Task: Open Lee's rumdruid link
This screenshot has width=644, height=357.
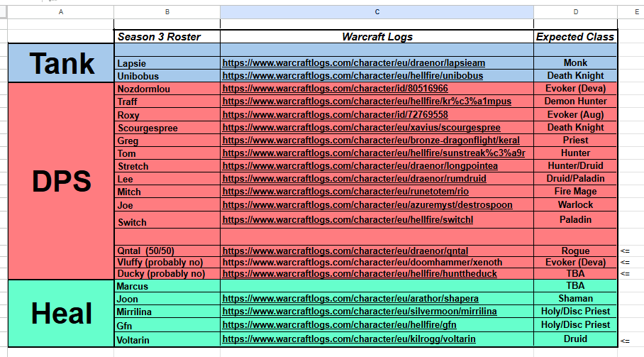Action: tap(354, 178)
